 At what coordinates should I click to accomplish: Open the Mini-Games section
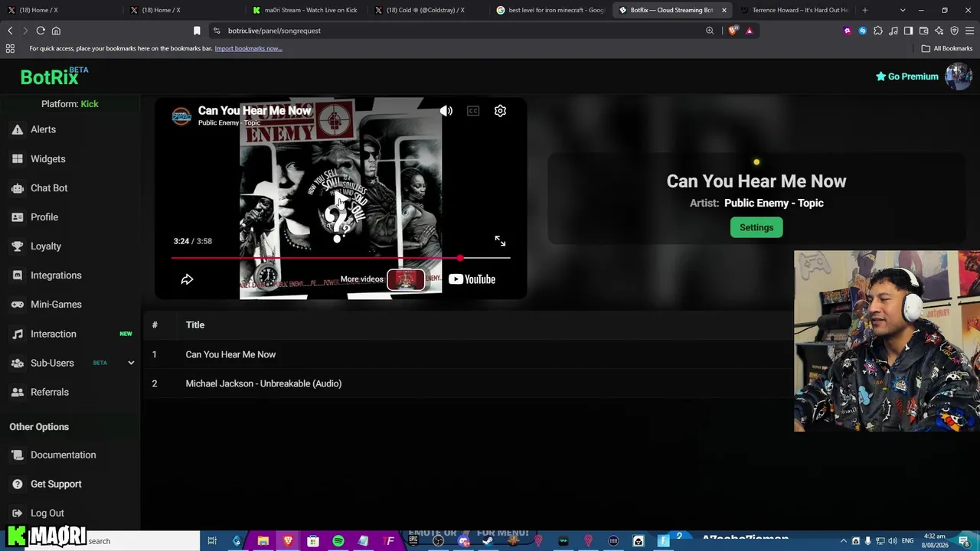pos(70,304)
